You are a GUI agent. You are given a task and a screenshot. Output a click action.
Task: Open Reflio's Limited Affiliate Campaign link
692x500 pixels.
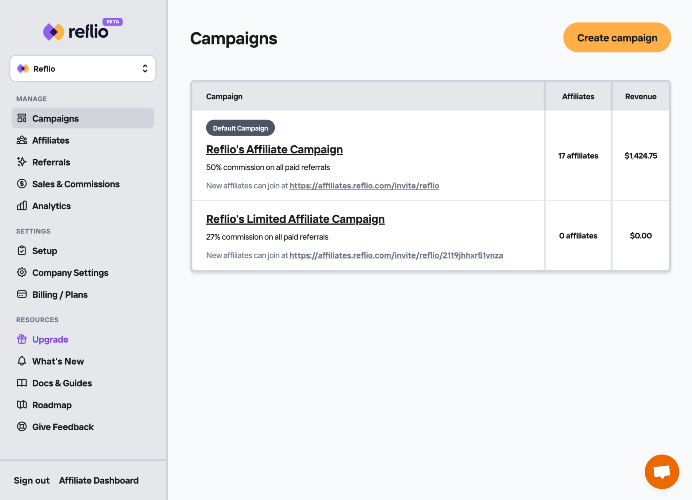tap(295, 219)
